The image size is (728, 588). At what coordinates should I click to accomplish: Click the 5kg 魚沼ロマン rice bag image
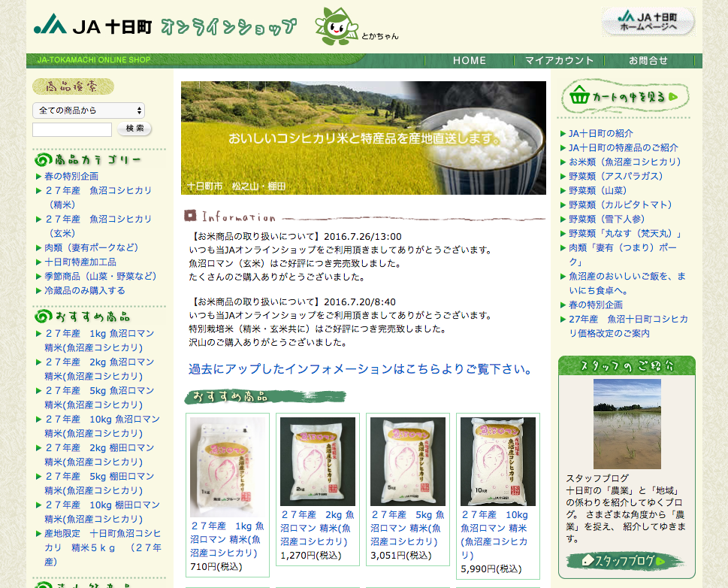point(408,462)
